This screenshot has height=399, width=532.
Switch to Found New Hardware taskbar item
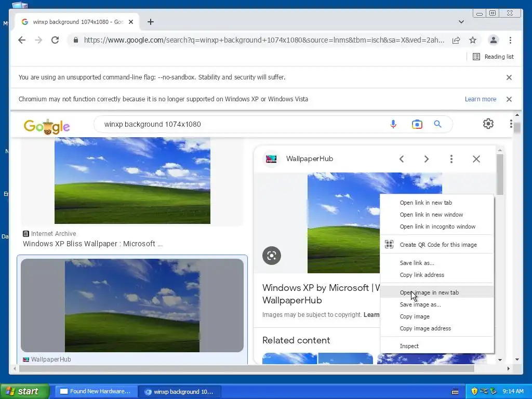click(x=96, y=392)
